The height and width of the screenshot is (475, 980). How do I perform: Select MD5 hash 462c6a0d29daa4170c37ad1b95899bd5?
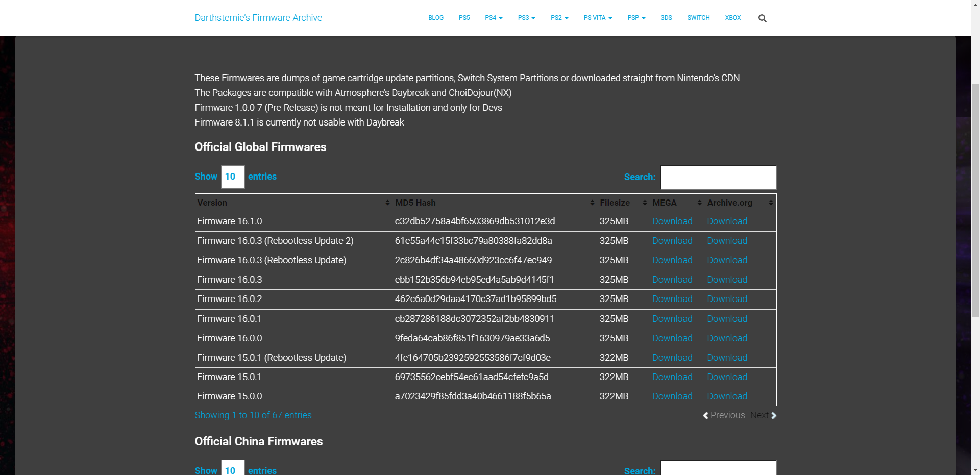pyautogui.click(x=476, y=299)
